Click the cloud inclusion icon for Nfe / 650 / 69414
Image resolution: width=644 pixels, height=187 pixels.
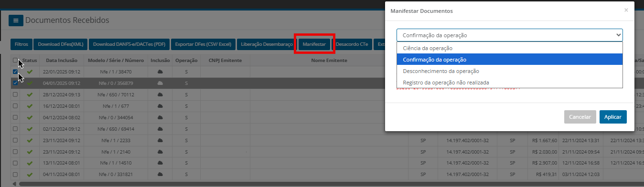160,129
